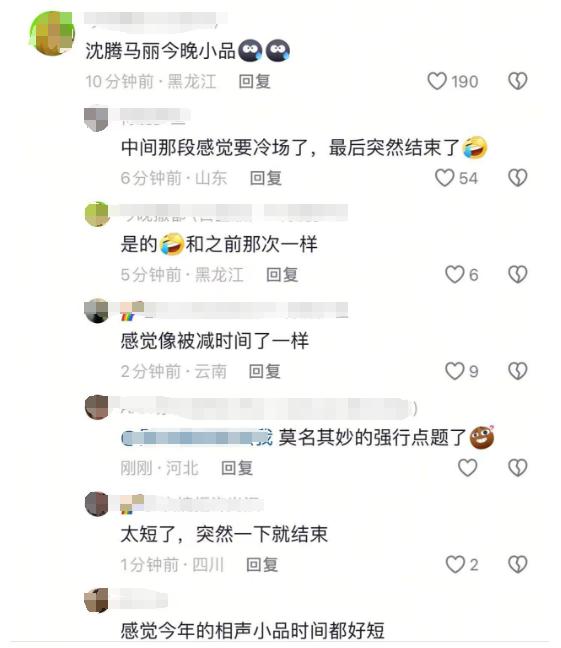Dislike the 感觉像被减时间了一样 comment

coord(518,371)
